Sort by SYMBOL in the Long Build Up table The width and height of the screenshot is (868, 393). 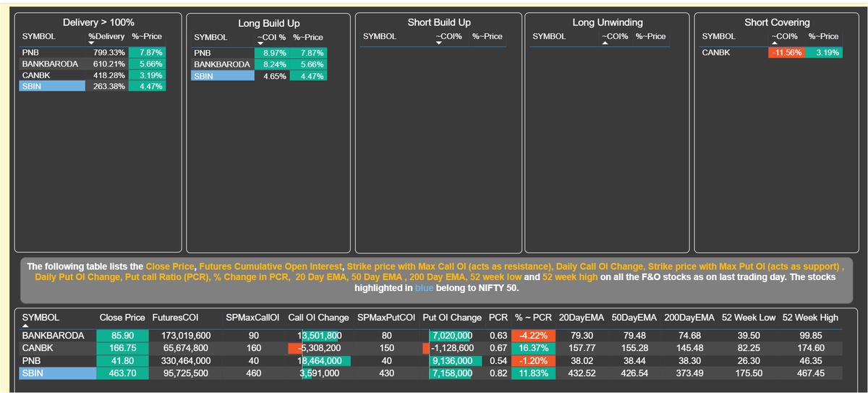[x=211, y=37]
